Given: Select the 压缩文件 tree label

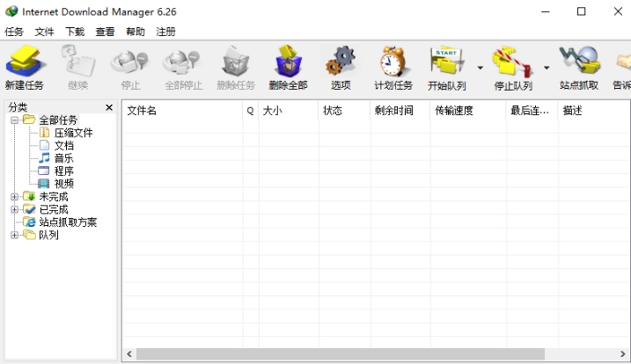Looking at the screenshot, I should 74,133.
